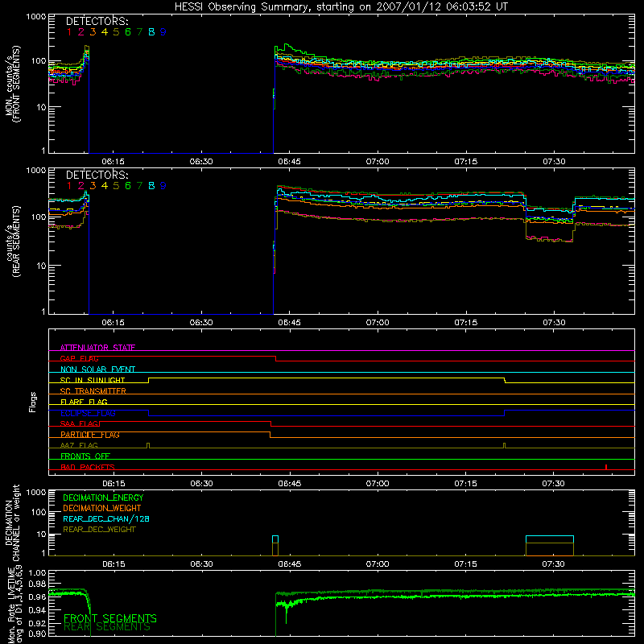Click the 0.98 livetime y-axis tick label
This screenshot has height=644, width=644.
coord(37,584)
